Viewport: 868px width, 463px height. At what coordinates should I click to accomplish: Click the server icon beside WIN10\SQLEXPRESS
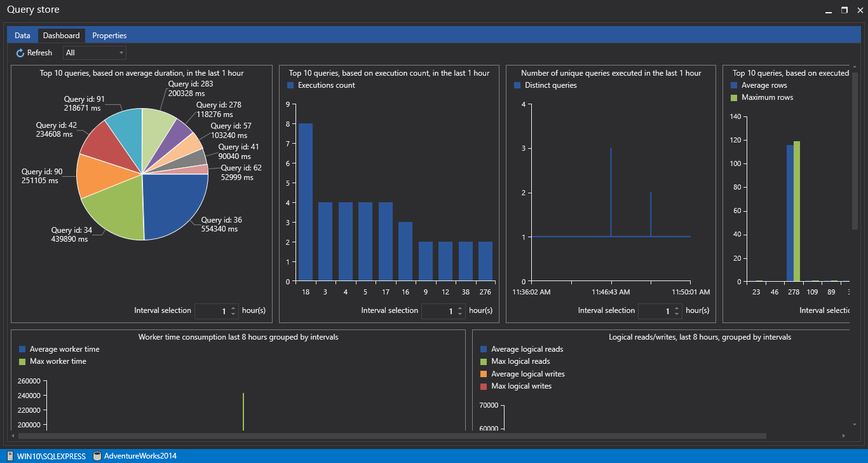pos(10,456)
